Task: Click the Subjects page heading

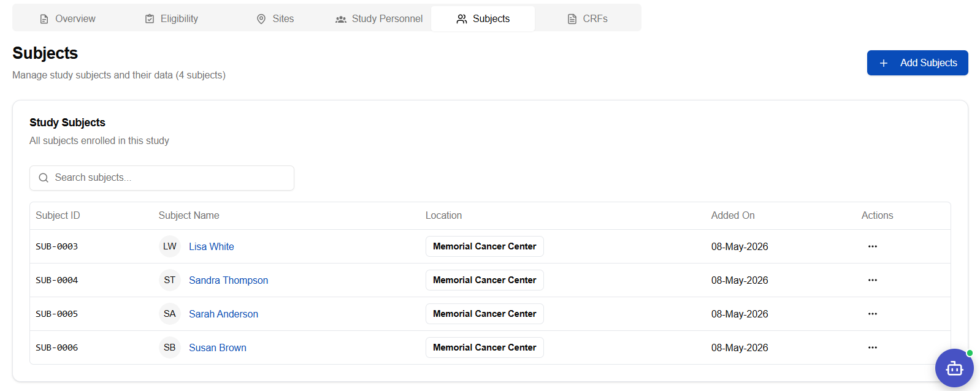Action: pos(45,53)
